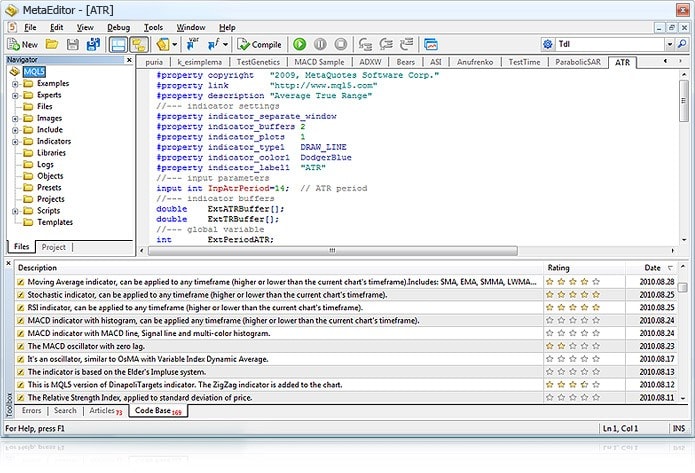Image resolution: width=695 pixels, height=473 pixels.
Task: Sort by the Description column header
Action: tap(279, 268)
